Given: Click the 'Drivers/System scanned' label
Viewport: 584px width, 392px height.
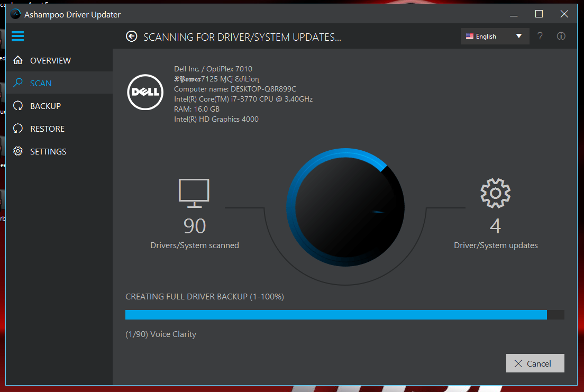Looking at the screenshot, I should tap(195, 245).
